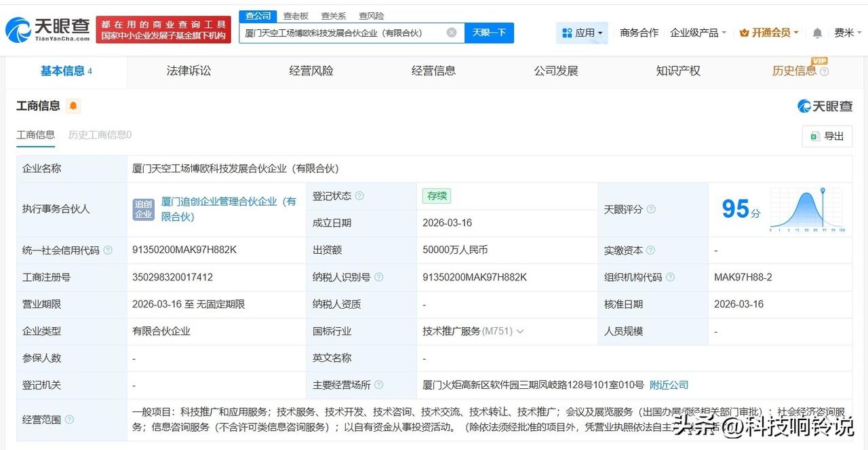Click the 天眼一下 search button

tap(489, 33)
